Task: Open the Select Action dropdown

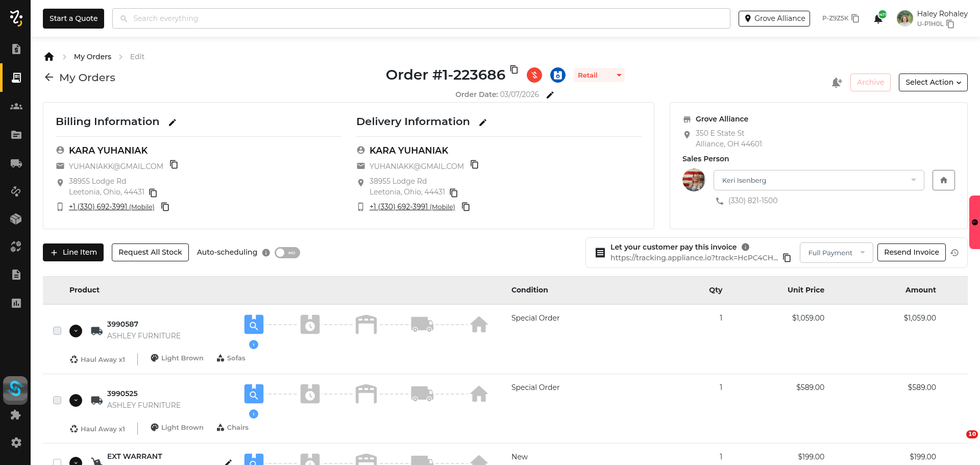Action: (x=933, y=82)
